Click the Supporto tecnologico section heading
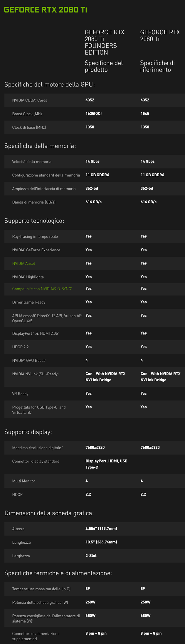 coord(34,221)
